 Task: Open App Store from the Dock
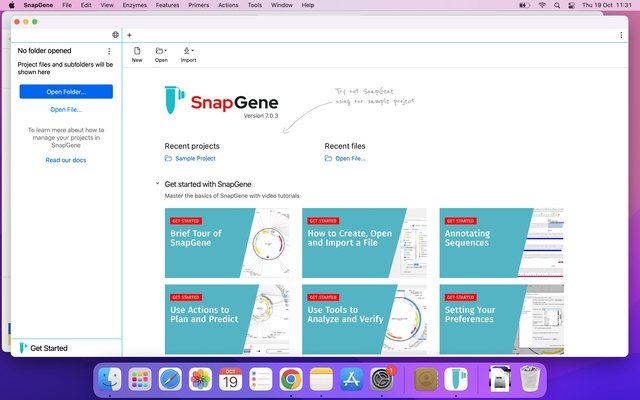pyautogui.click(x=351, y=379)
